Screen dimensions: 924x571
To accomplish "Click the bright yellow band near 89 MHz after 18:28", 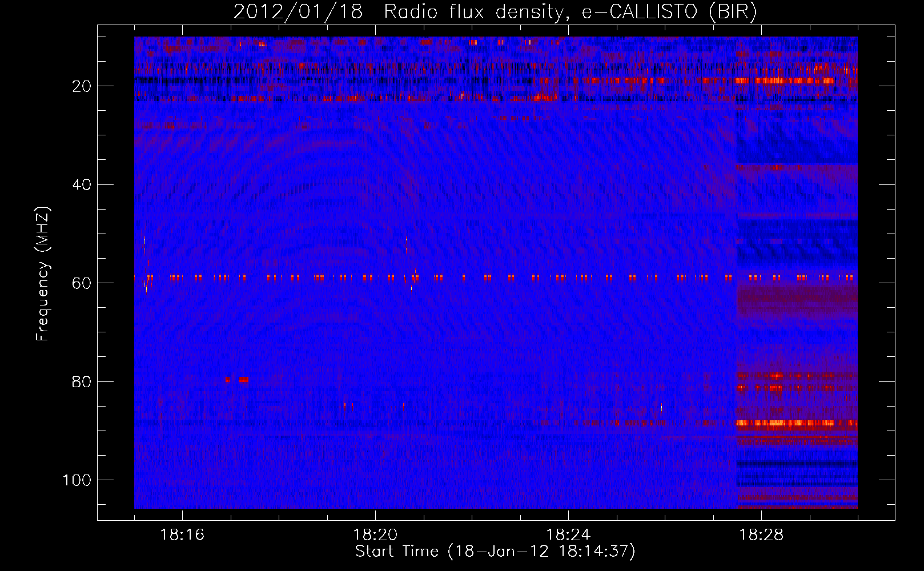I will click(797, 424).
